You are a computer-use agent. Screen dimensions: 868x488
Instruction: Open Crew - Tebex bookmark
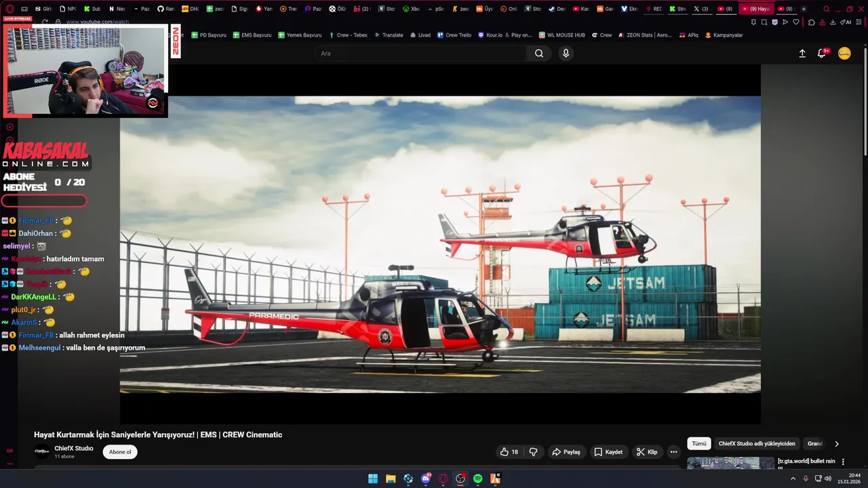(348, 35)
